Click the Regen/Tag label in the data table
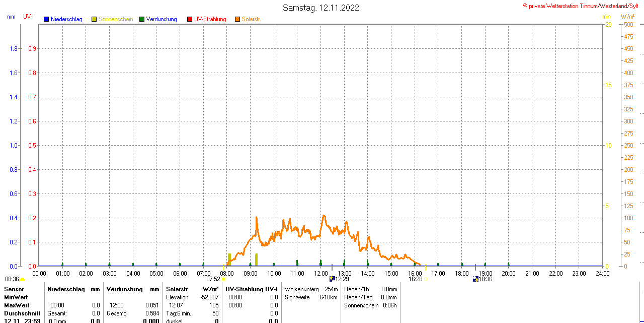The width and height of the screenshot is (644, 323). point(358,297)
